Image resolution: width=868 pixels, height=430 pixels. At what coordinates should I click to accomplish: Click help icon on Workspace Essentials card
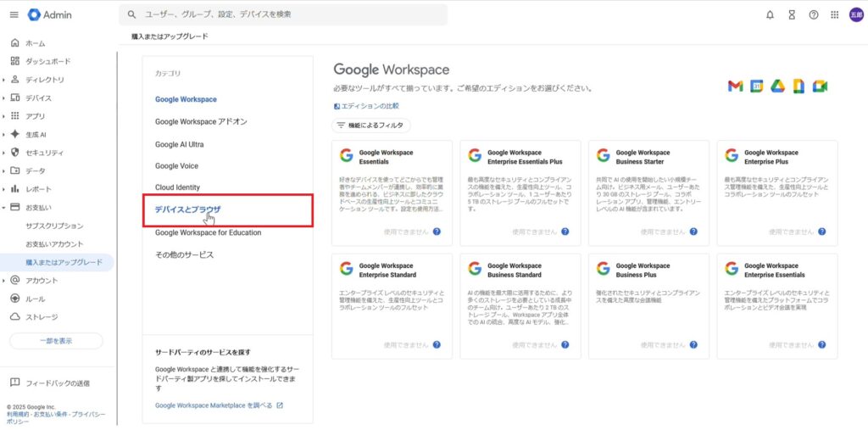437,232
